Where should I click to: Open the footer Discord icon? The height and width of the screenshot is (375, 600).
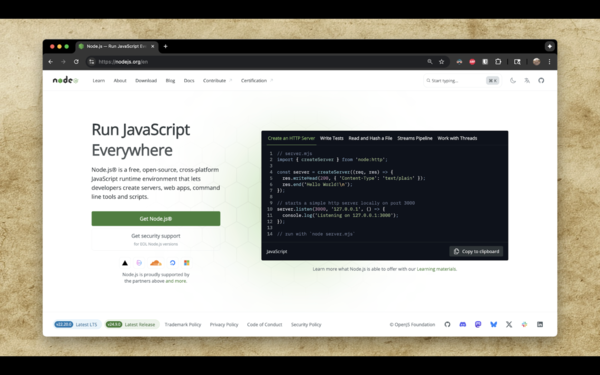click(x=463, y=324)
